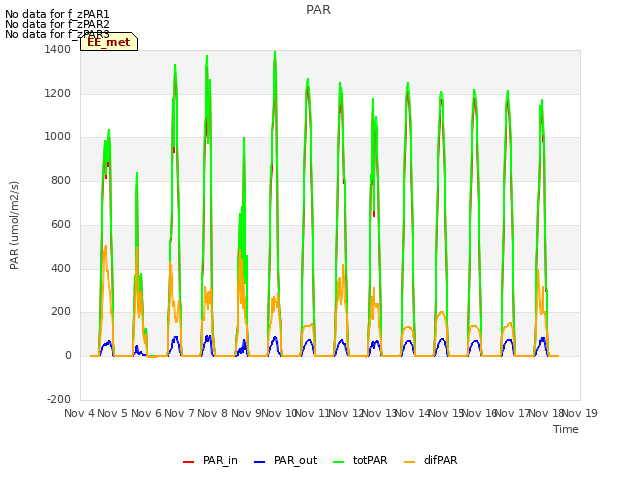
Task: Click the 400 y-axis tick label
Action: (61, 268)
